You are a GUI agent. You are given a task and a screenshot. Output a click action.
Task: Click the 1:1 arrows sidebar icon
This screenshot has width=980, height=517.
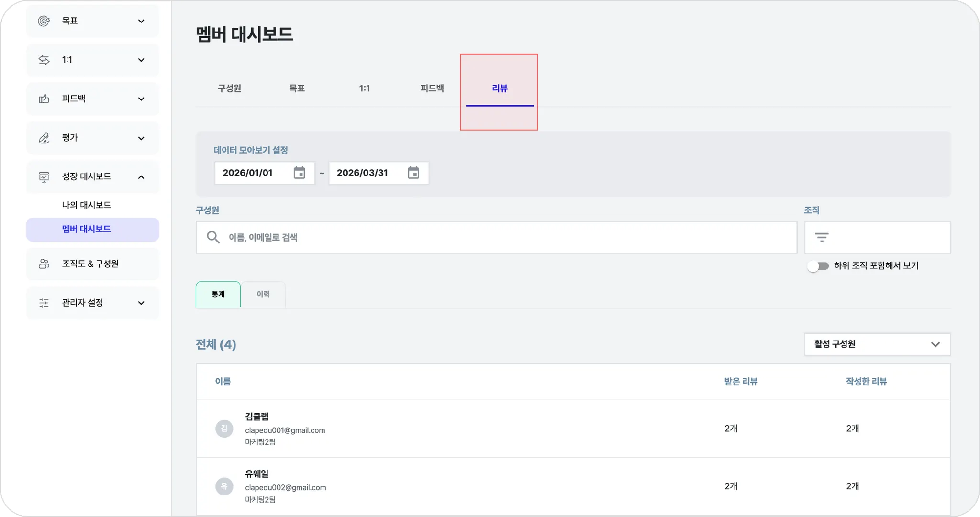44,60
